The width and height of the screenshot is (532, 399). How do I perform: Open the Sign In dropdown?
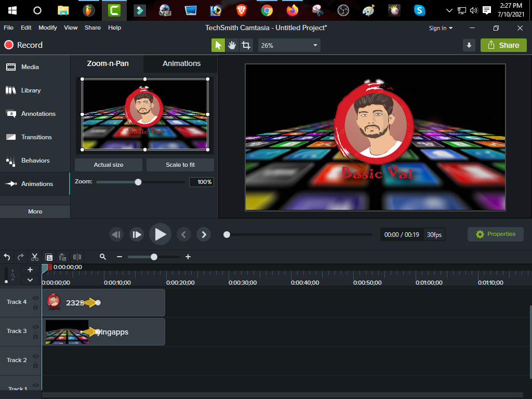pyautogui.click(x=441, y=28)
